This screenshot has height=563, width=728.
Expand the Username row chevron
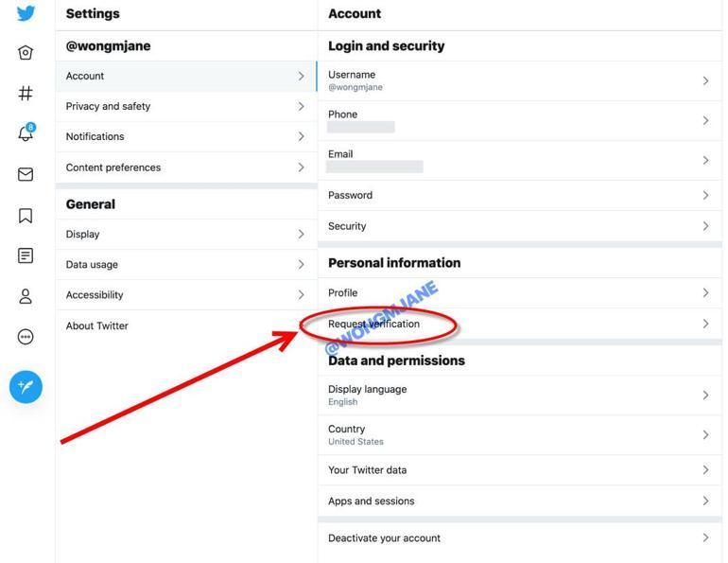tap(705, 80)
